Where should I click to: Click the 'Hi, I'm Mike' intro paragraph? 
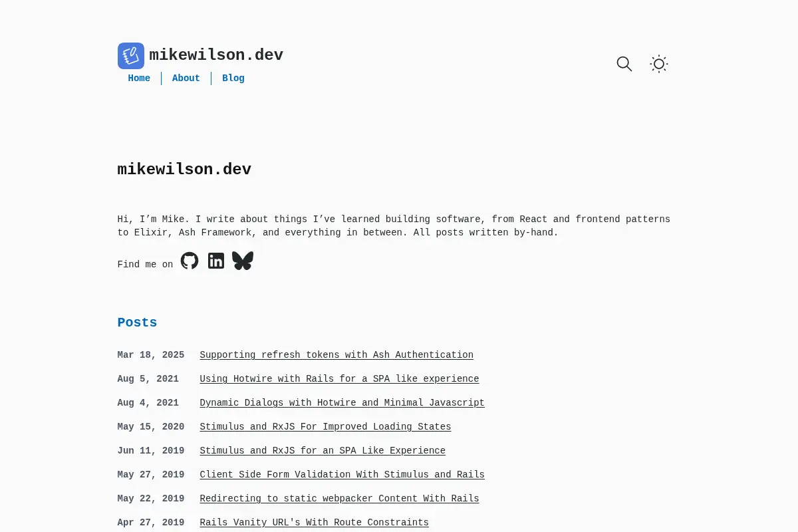394,226
